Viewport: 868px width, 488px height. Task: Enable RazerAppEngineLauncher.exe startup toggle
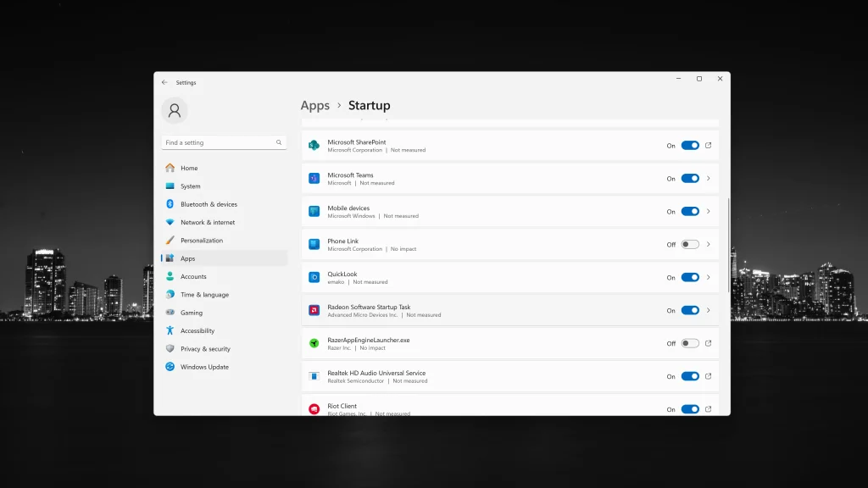pyautogui.click(x=690, y=343)
